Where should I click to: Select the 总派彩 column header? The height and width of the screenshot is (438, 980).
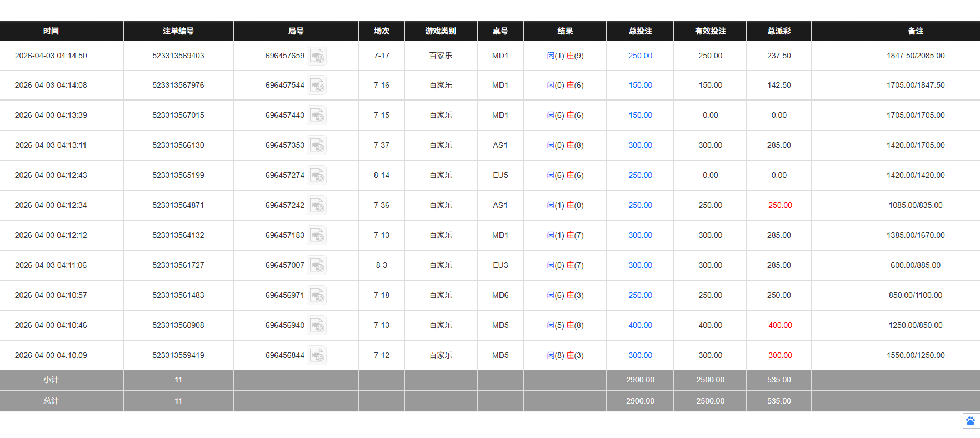click(x=779, y=32)
